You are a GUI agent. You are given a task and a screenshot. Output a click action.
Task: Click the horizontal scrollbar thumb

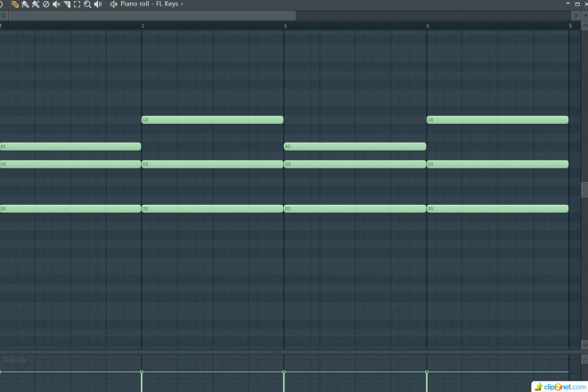click(151, 15)
